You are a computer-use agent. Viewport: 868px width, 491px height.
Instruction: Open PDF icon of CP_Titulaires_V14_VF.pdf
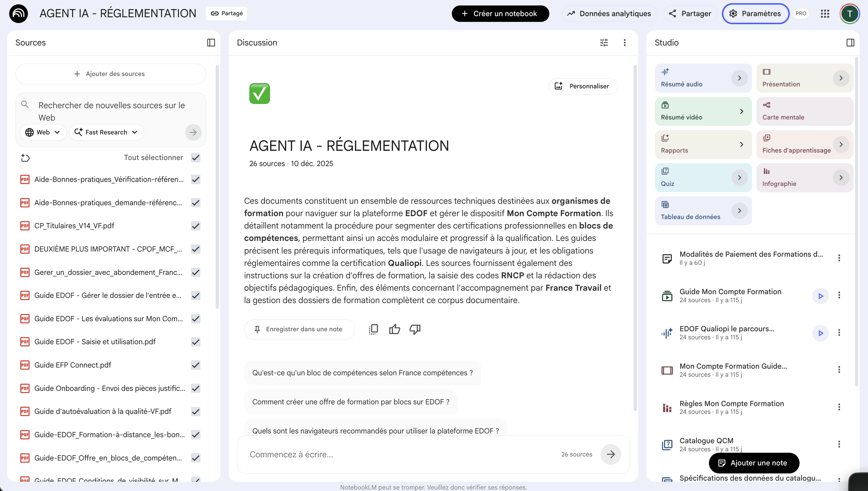(25, 226)
